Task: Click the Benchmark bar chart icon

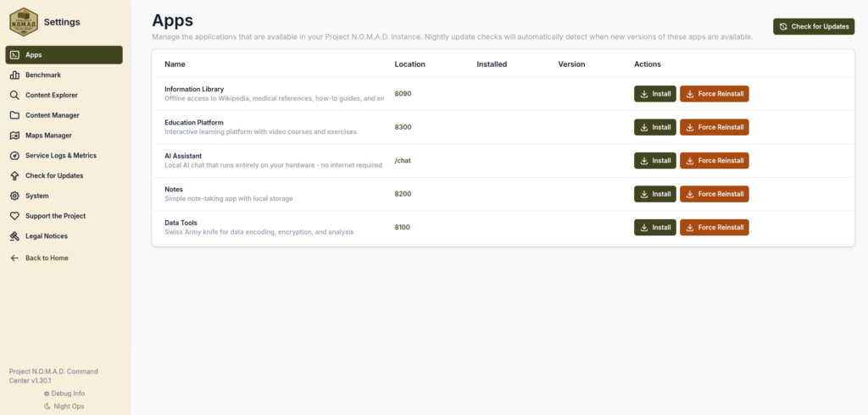Action: 15,75
